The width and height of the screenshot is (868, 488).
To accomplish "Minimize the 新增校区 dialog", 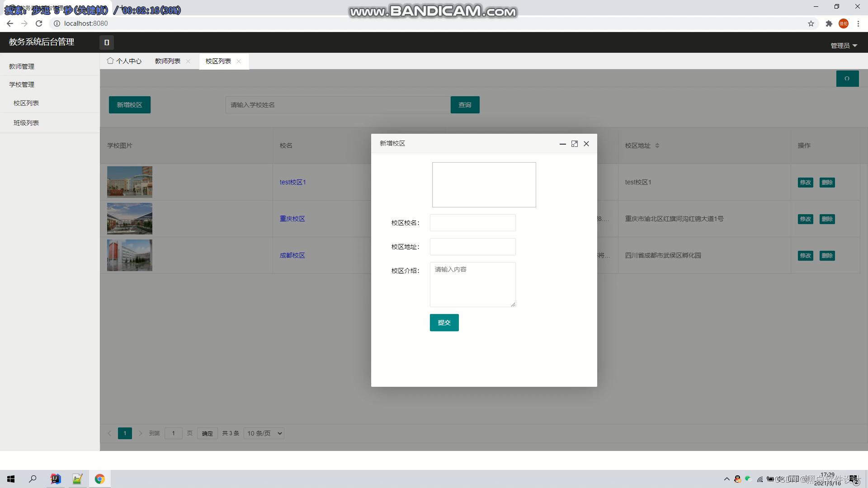I will pos(562,144).
